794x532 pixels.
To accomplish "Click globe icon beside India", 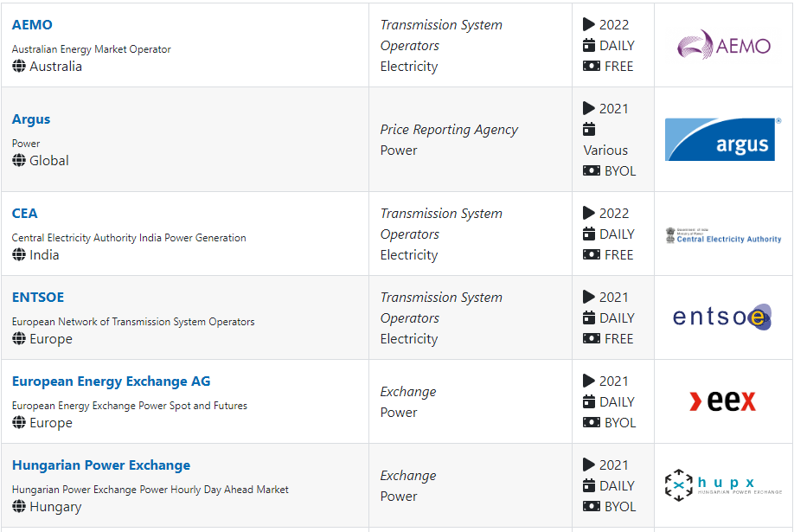I will [19, 255].
